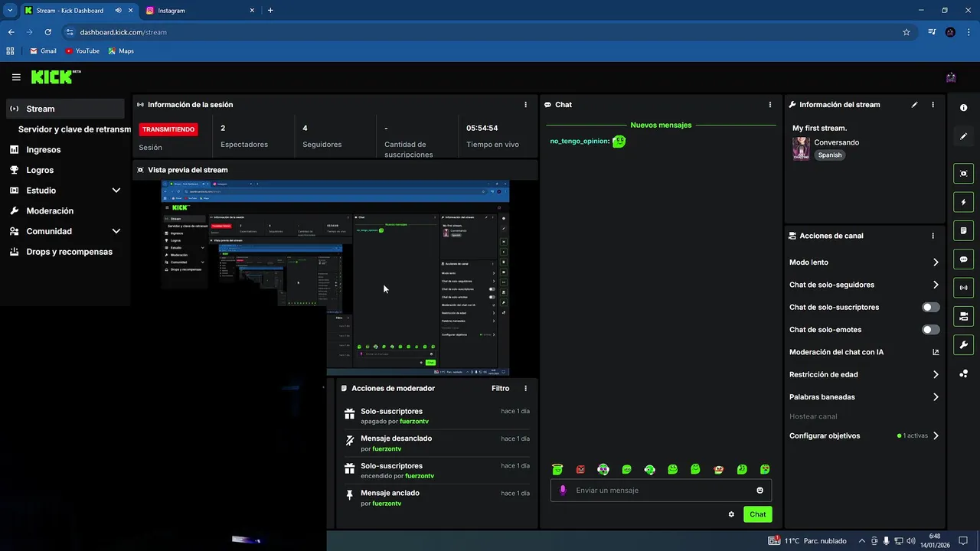
Task: Click the green Chat send button
Action: [x=757, y=514]
